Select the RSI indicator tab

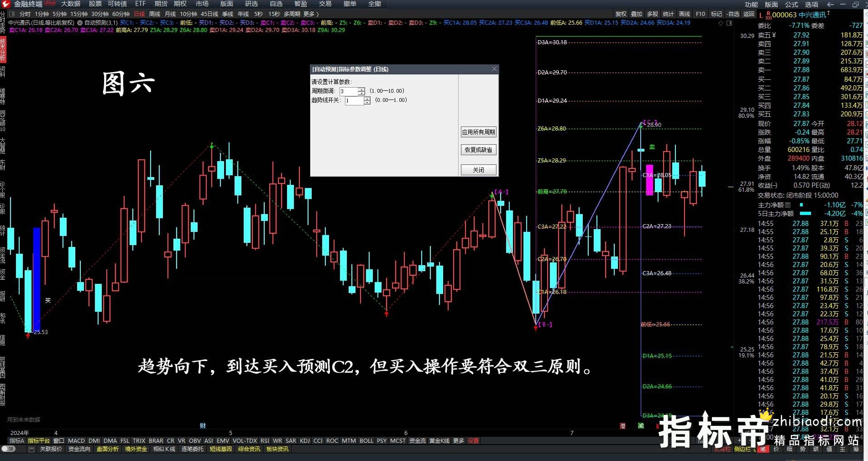pos(265,441)
